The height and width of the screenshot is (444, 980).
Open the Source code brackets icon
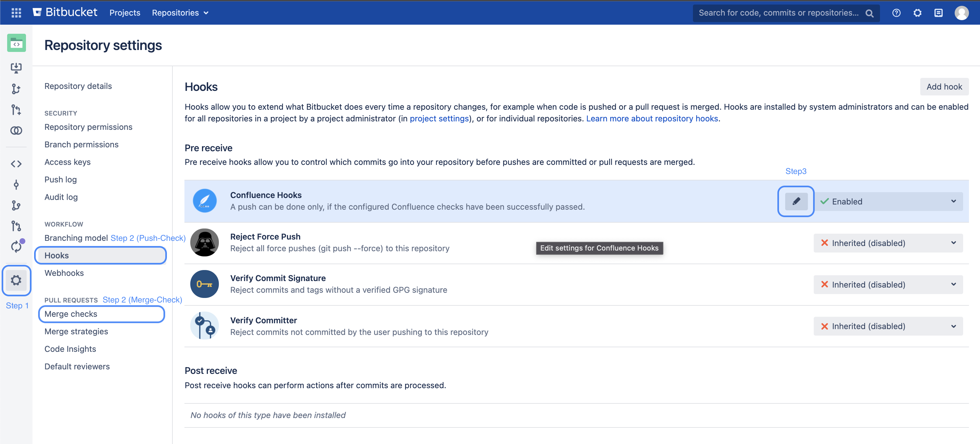[16, 164]
